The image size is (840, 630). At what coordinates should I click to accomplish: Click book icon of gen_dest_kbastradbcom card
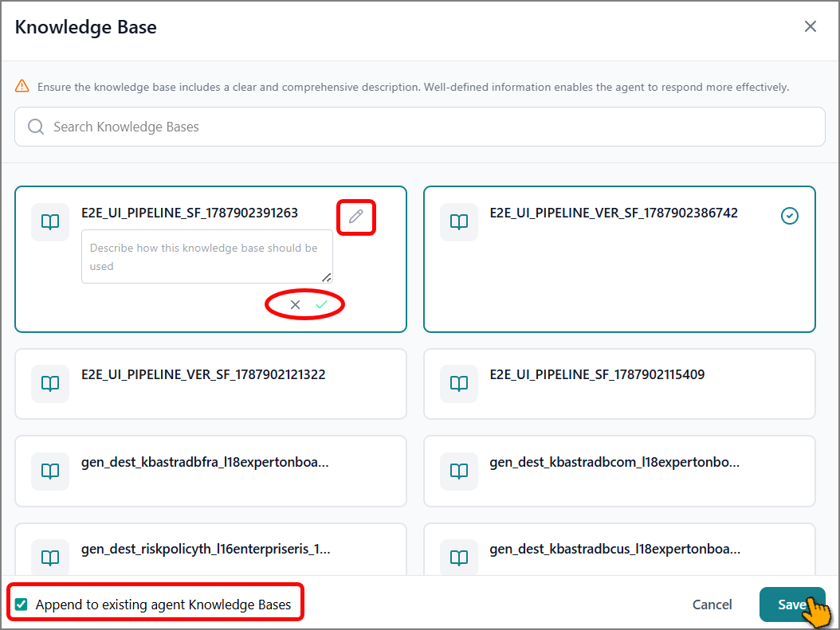pyautogui.click(x=459, y=471)
